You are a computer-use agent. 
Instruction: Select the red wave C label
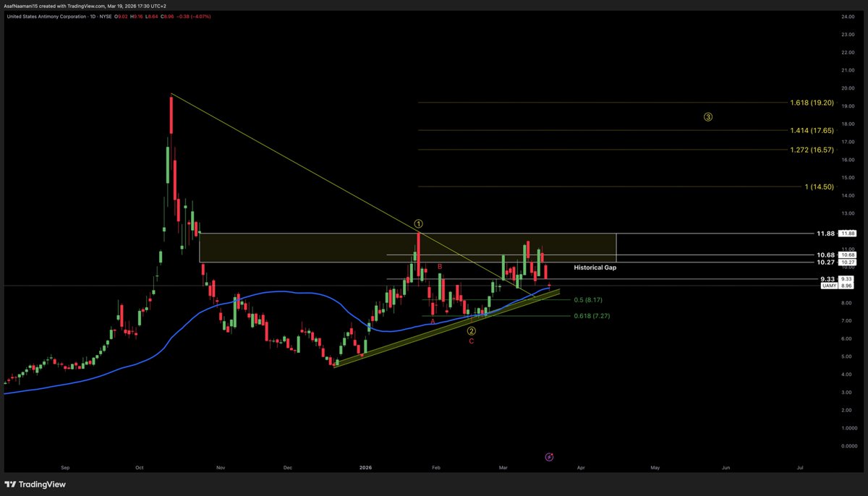tap(472, 341)
